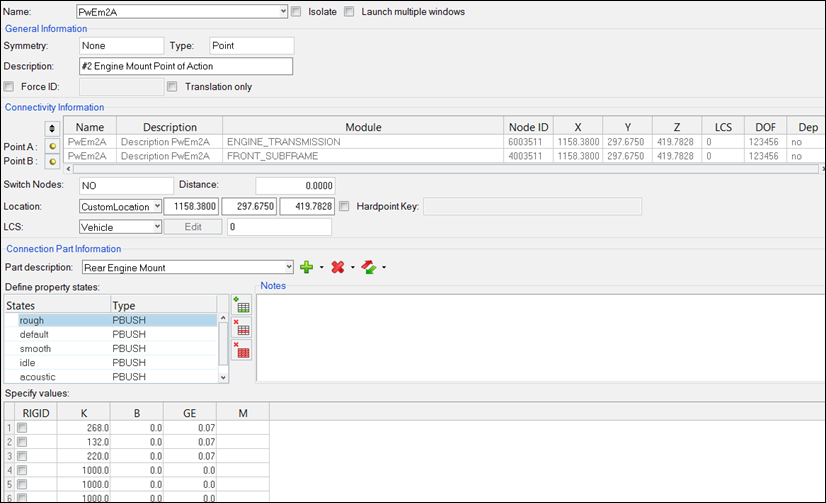Screen dimensions: 826x503
Task: Click the green plus add part icon
Action: tap(306, 267)
